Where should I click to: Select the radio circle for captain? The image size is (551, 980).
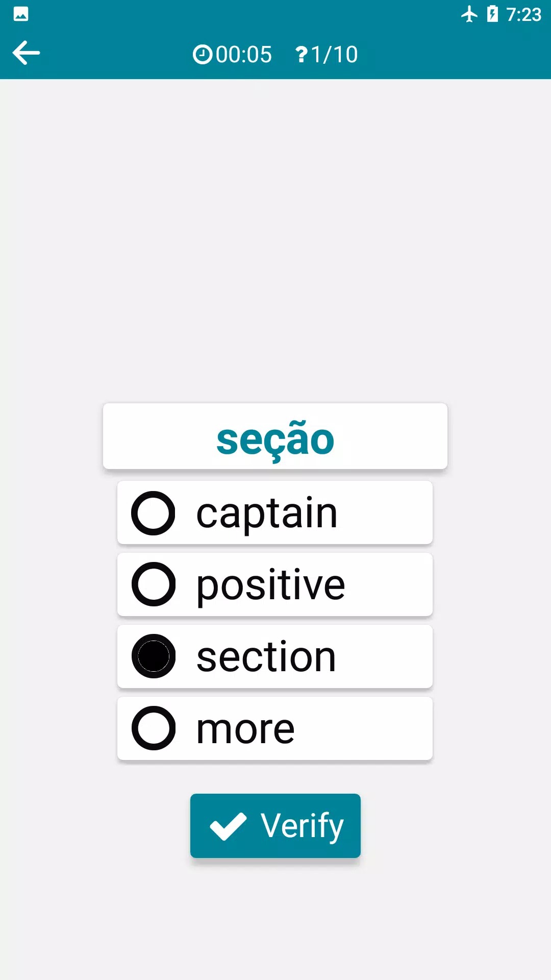153,513
